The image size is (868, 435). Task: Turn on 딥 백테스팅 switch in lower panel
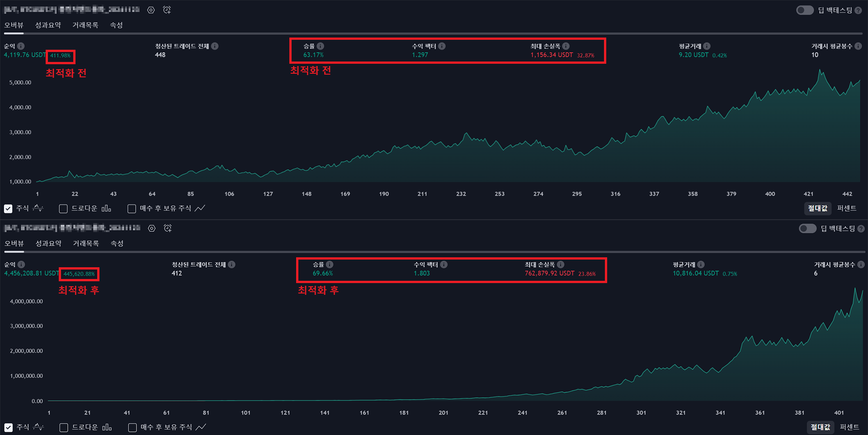point(807,229)
